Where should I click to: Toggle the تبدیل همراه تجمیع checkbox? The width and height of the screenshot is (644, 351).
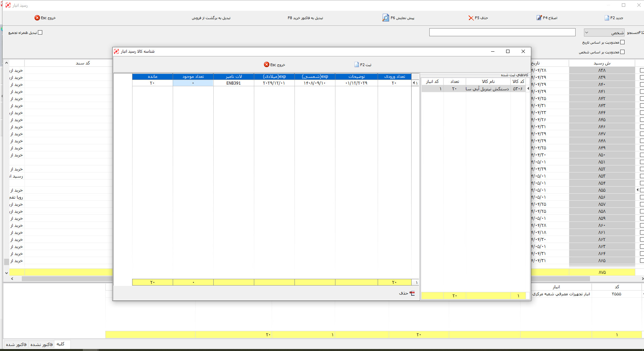coord(40,33)
